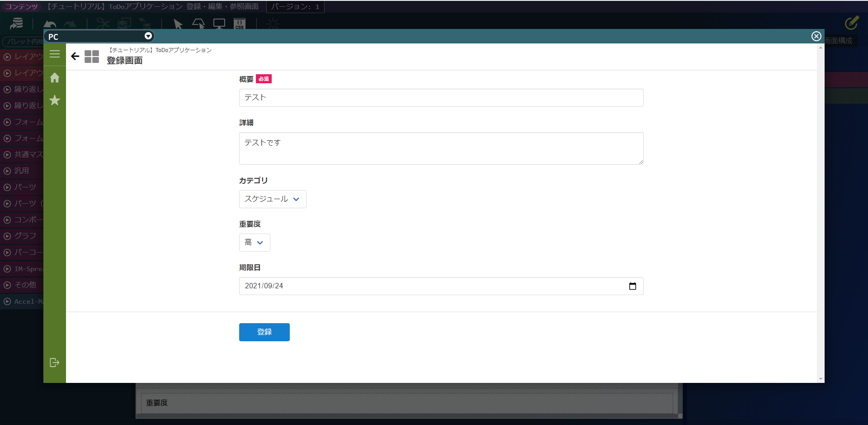Close the preview with the X icon
Screen dimensions: 868x425
816,36
